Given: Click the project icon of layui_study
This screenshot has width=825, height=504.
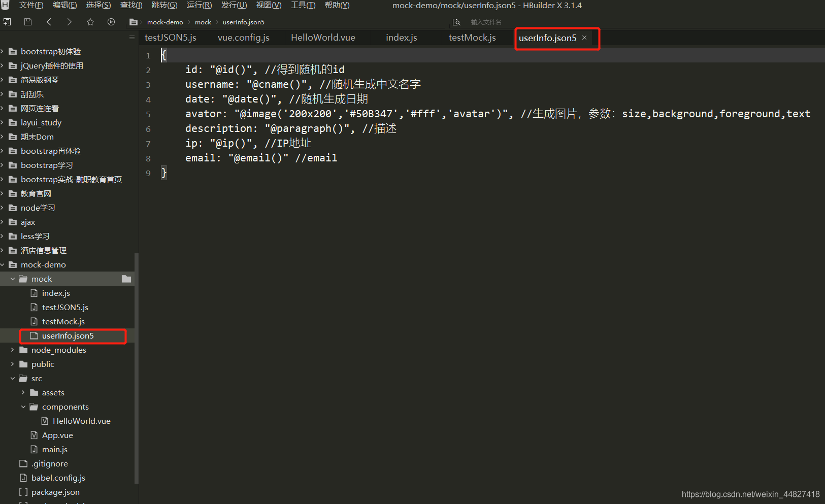Looking at the screenshot, I should click(13, 122).
